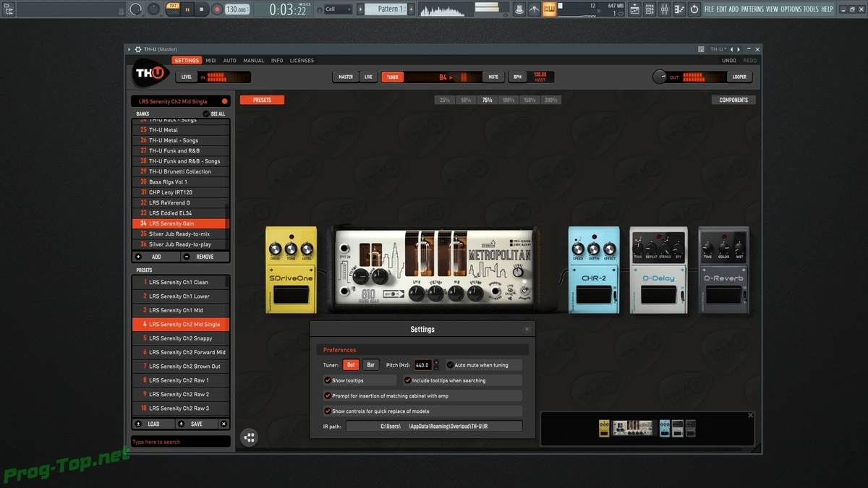Open the Cell snap dropdown

pyautogui.click(x=338, y=9)
